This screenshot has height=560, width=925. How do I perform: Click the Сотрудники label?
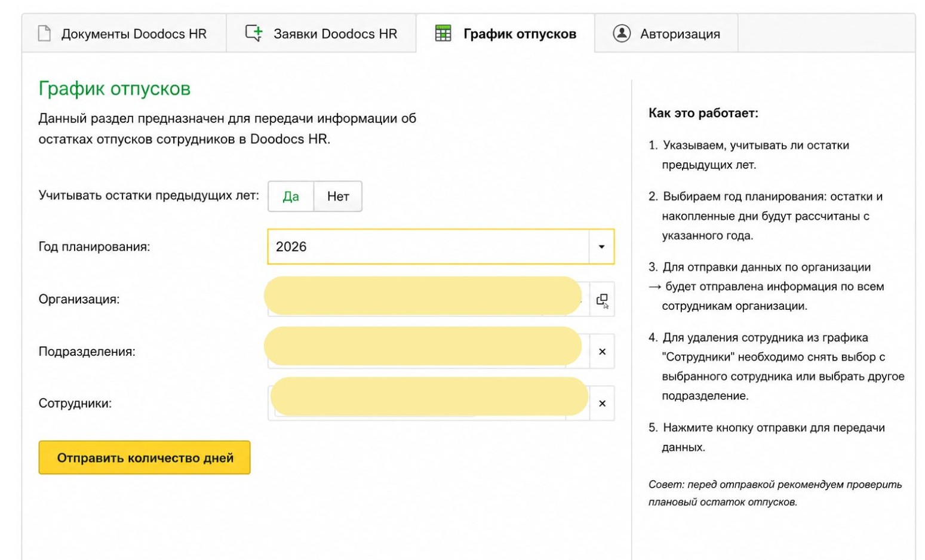(75, 404)
